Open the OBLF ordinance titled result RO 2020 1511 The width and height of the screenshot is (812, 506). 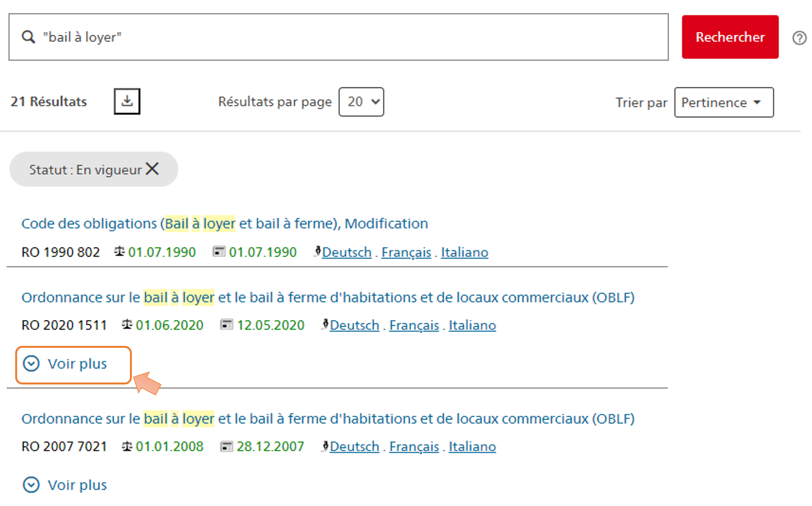click(328, 298)
